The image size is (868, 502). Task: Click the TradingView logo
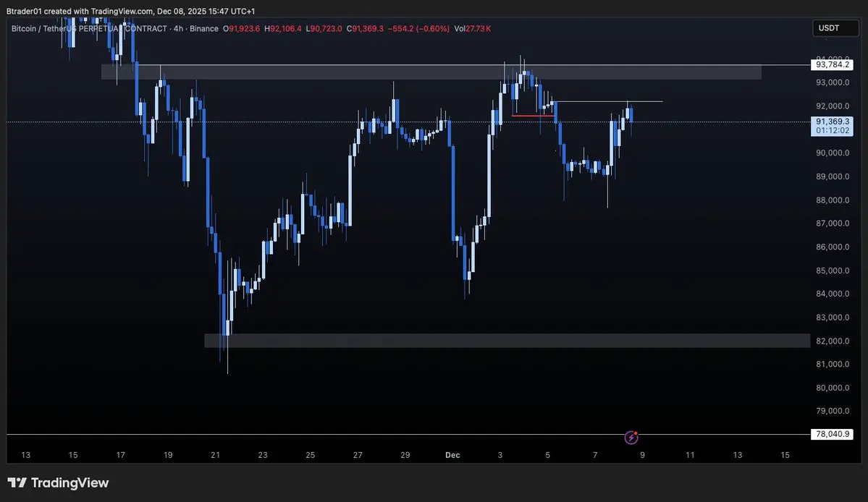coord(58,482)
